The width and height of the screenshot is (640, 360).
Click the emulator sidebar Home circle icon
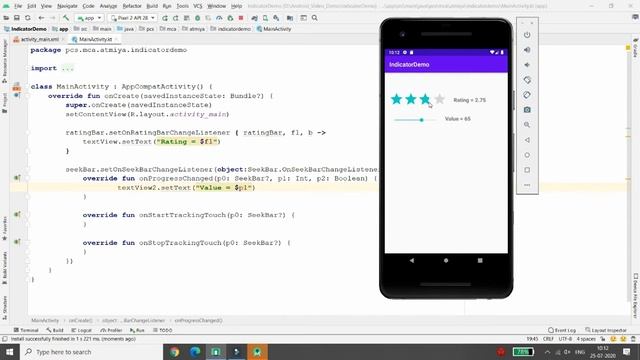click(527, 155)
